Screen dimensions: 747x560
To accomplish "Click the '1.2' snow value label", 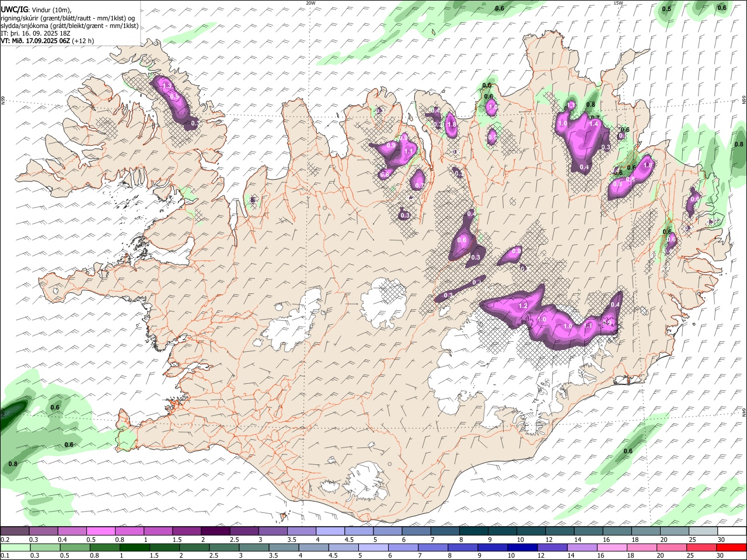I will point(523,306).
